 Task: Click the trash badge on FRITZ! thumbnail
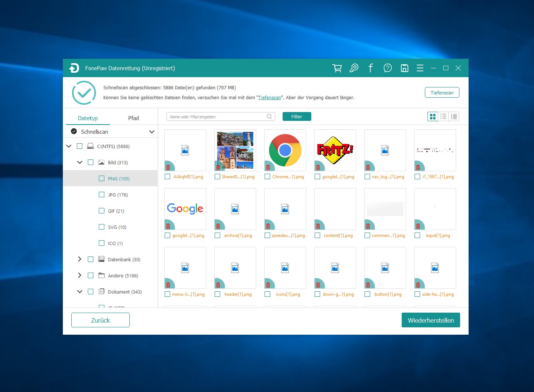click(318, 168)
